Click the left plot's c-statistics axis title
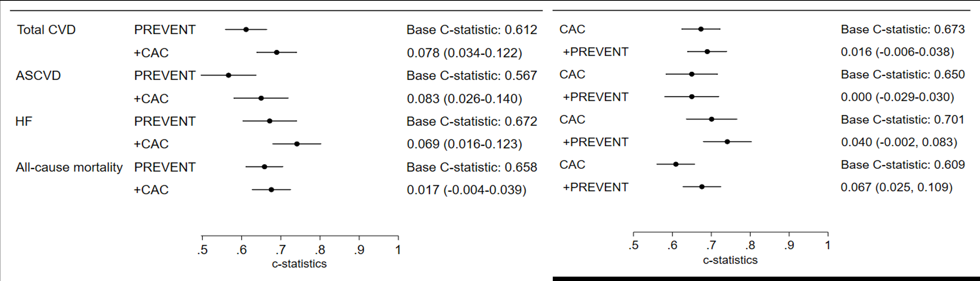The image size is (980, 281). click(299, 264)
